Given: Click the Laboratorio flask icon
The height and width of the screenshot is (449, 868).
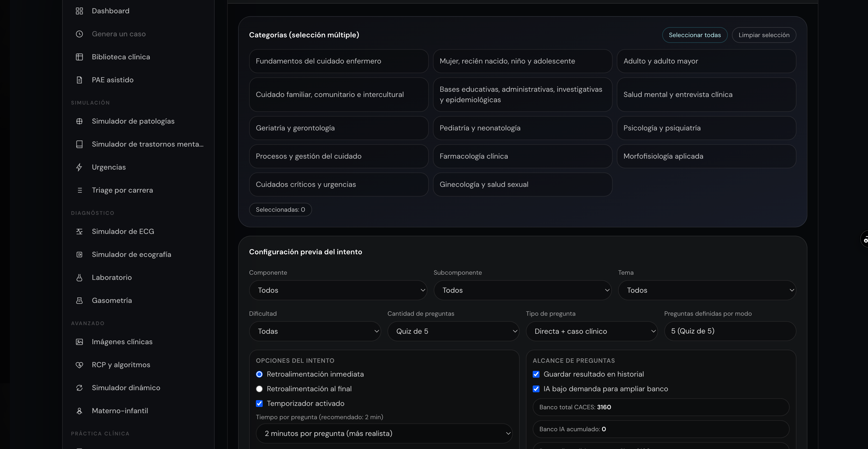Looking at the screenshot, I should [79, 278].
